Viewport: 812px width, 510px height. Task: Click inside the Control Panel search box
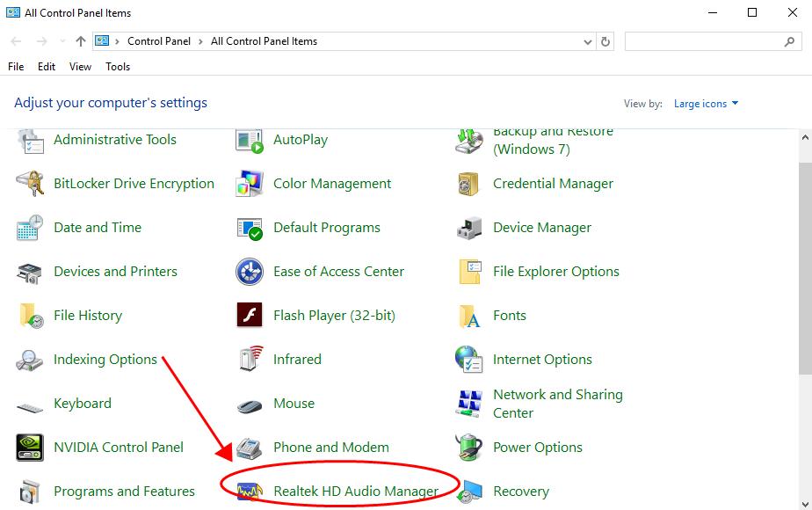[x=703, y=41]
